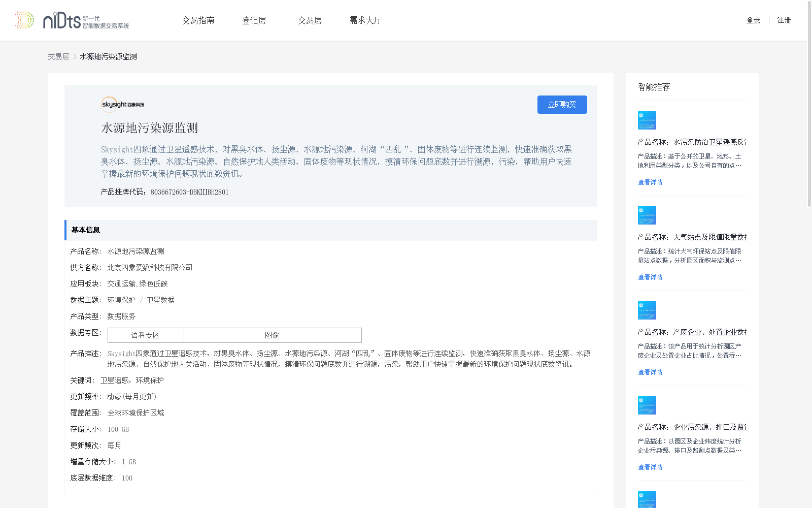Click the 卫星数据 data theme
812x508 pixels.
coord(160,300)
